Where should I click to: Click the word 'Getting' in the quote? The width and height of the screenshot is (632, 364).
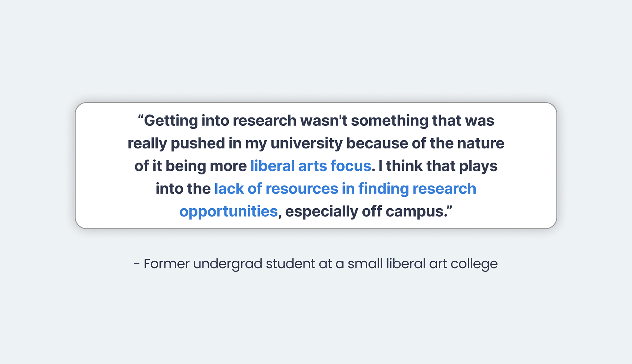click(x=171, y=121)
